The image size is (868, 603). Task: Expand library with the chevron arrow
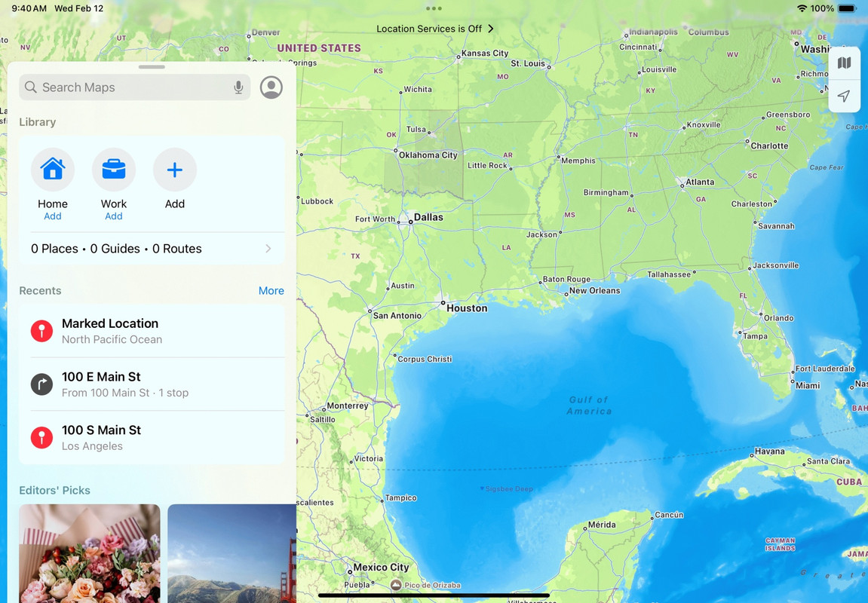coord(268,249)
